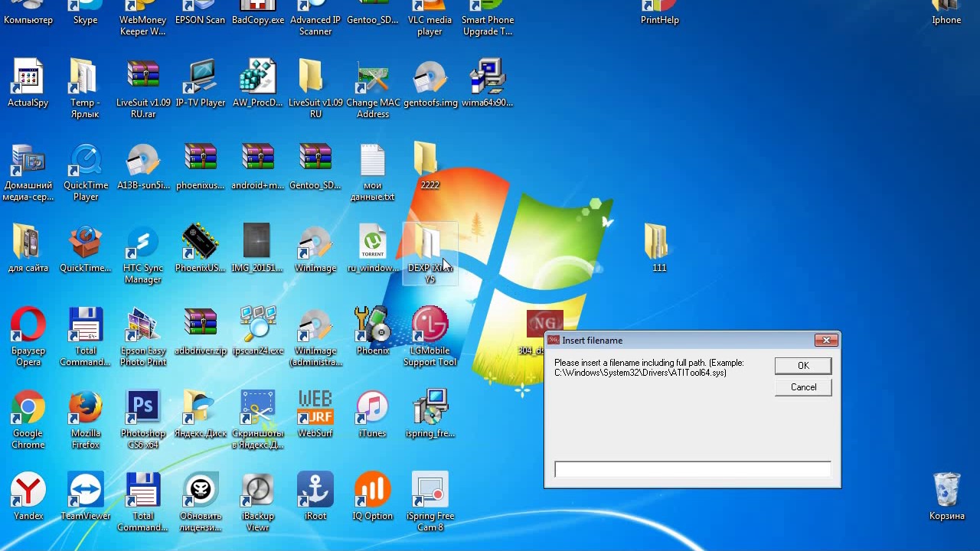
Task: Select the wima64x90 installer icon
Action: (487, 83)
